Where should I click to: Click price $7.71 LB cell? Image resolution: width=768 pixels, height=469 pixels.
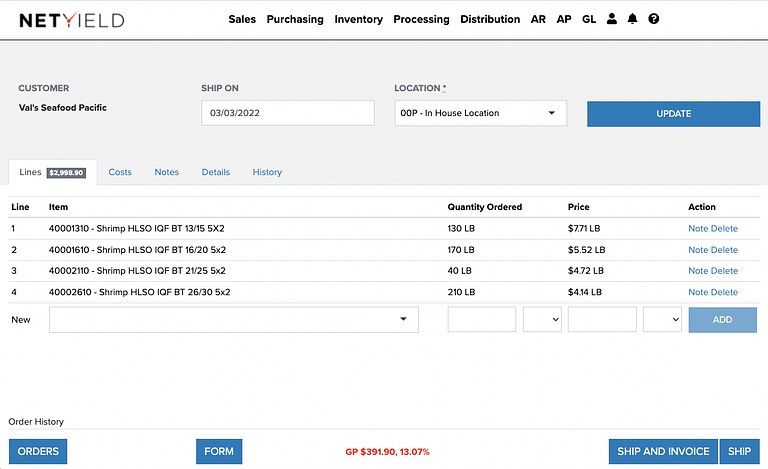[584, 228]
